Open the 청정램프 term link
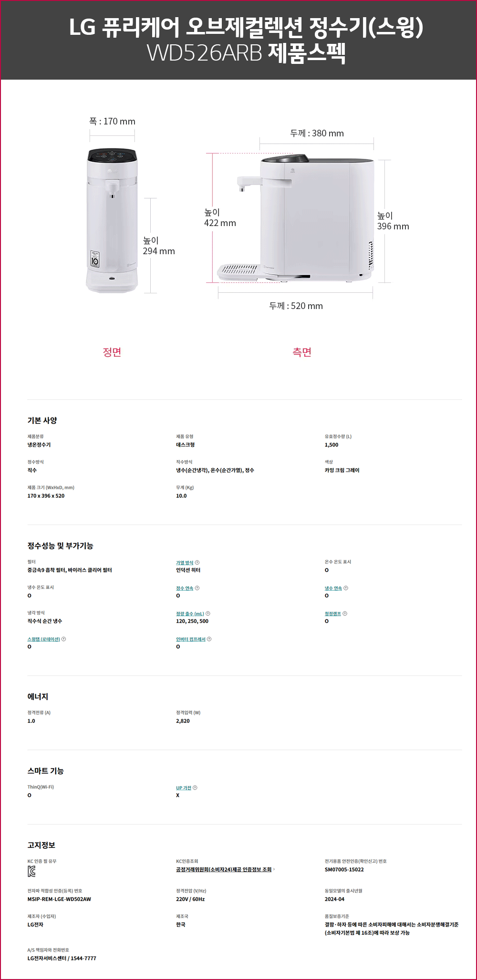This screenshot has height=980, width=477. (333, 614)
